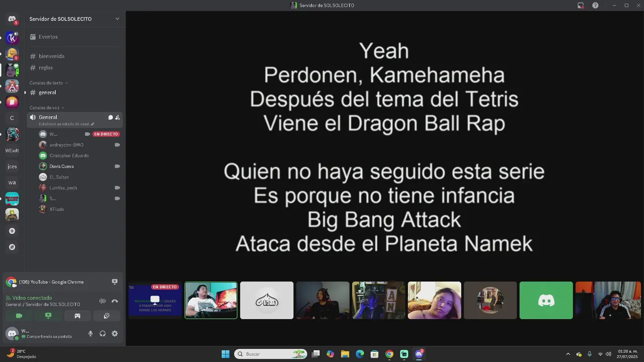The image size is (644, 362).
Task: Select the General voice channel
Action: click(x=74, y=120)
